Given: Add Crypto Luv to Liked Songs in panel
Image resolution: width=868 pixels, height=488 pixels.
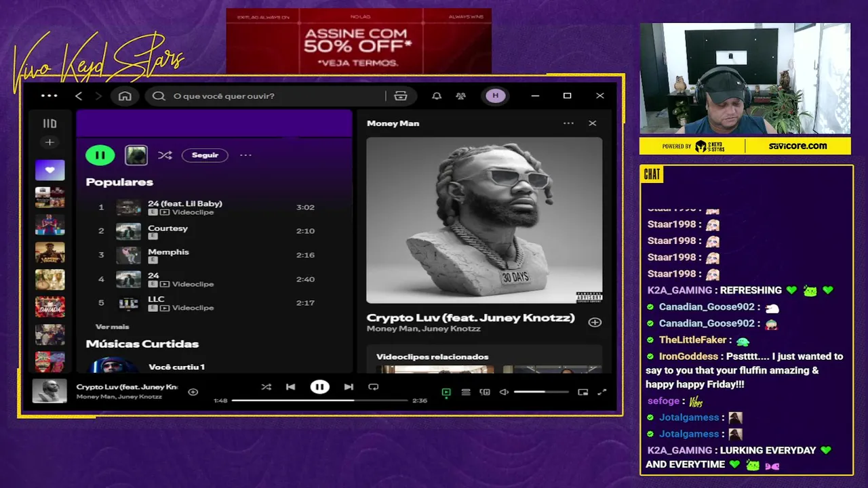Looking at the screenshot, I should [595, 323].
